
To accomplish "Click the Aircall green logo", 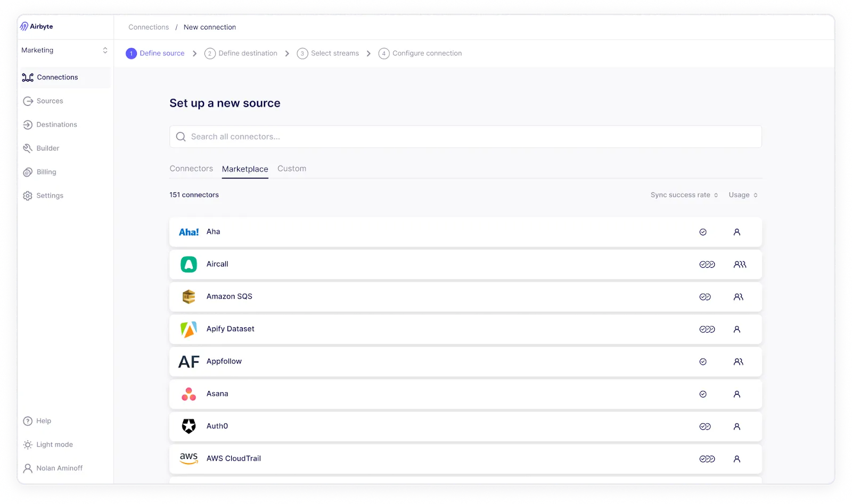I will [189, 265].
